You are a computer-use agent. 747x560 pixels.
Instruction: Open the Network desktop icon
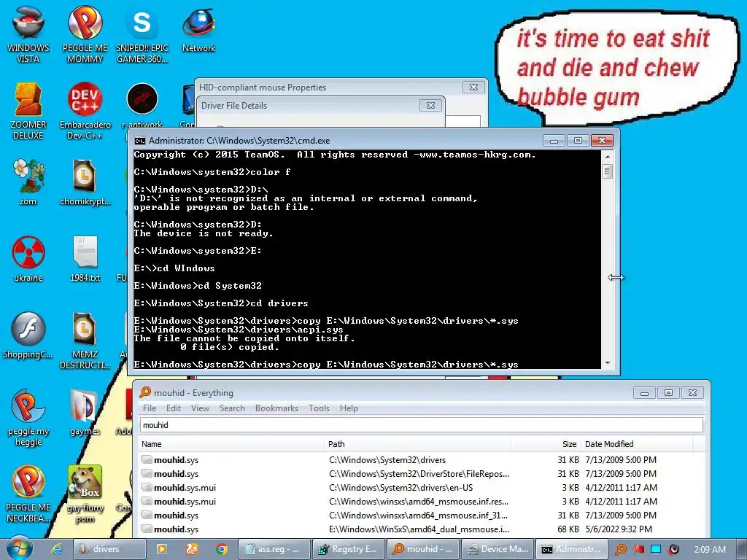click(198, 29)
